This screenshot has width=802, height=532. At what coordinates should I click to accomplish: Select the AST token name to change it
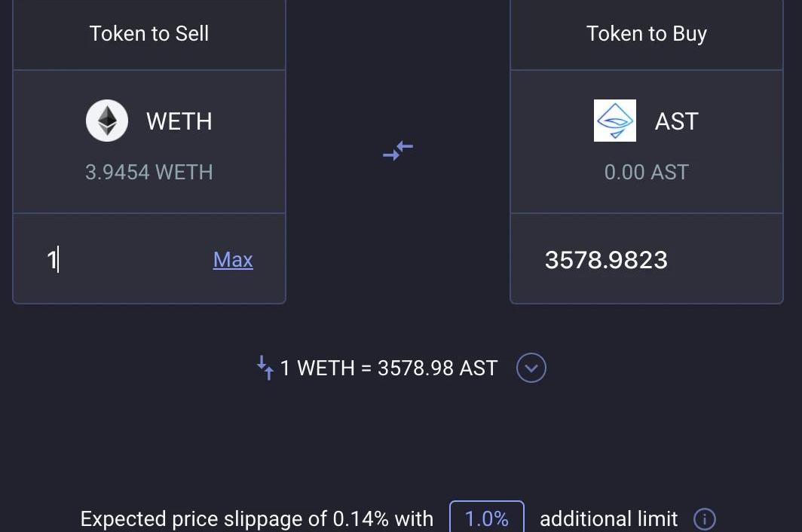click(x=676, y=121)
